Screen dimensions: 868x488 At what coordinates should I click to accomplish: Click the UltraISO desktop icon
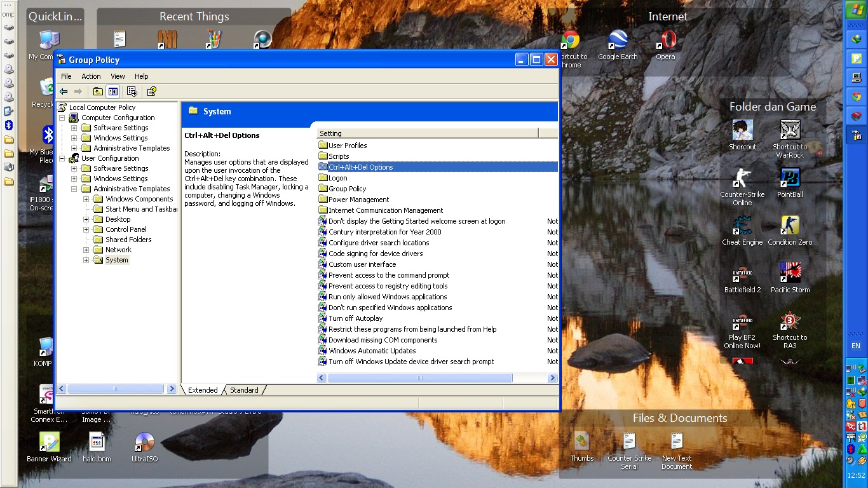click(x=145, y=447)
